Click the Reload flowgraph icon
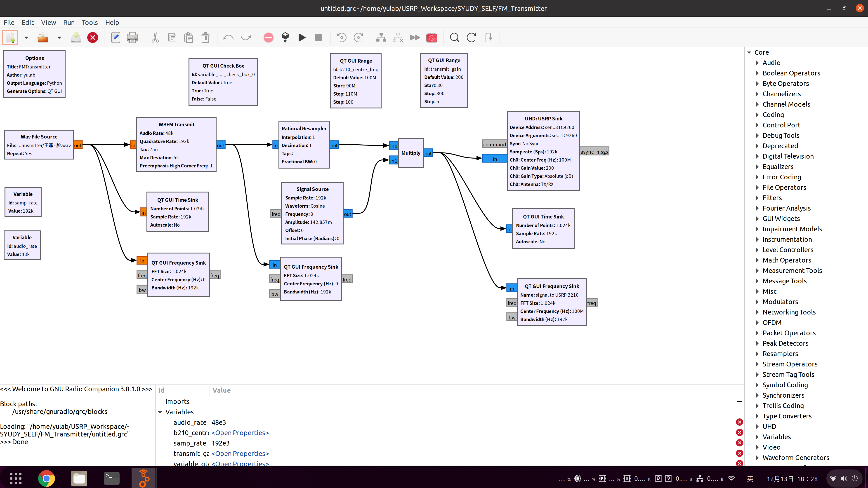 pyautogui.click(x=471, y=38)
